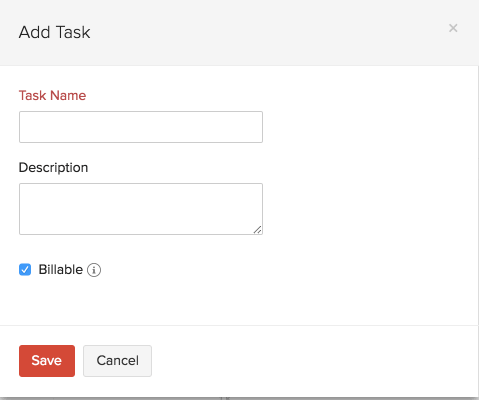479x400 pixels.
Task: Close the Add Task dialog
Action: 453,28
